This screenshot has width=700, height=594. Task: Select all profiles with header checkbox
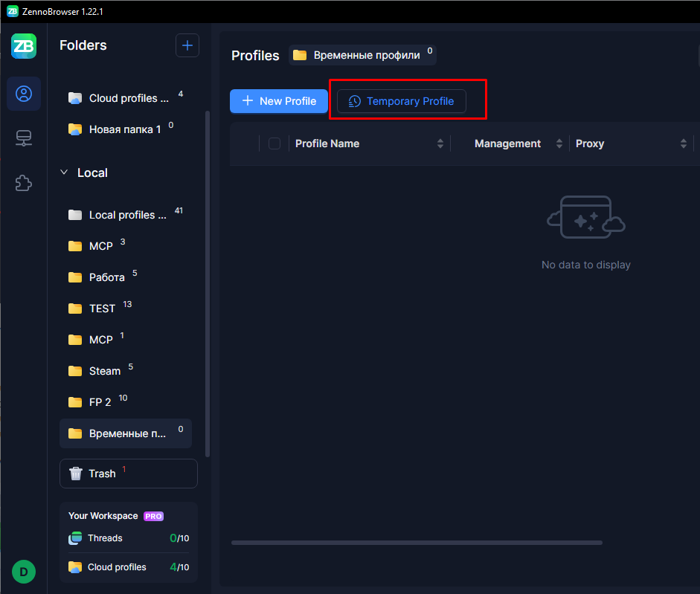pyautogui.click(x=274, y=143)
